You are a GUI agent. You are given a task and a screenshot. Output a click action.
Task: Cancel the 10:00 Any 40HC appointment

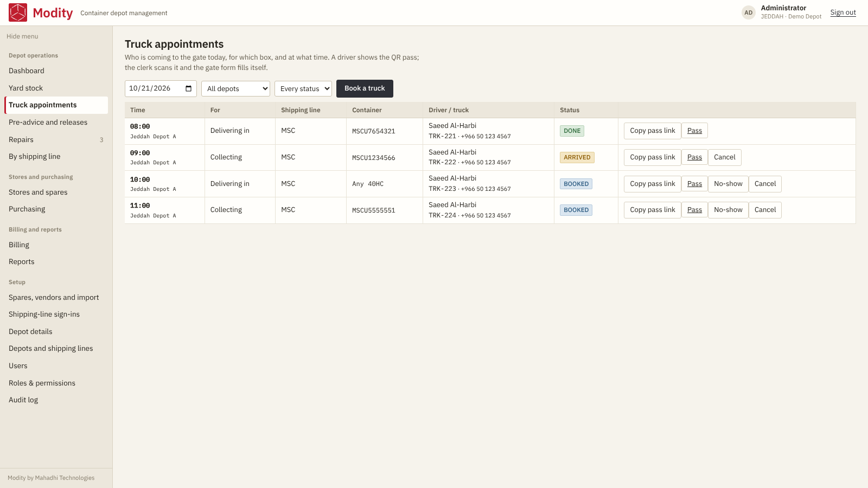pyautogui.click(x=765, y=184)
